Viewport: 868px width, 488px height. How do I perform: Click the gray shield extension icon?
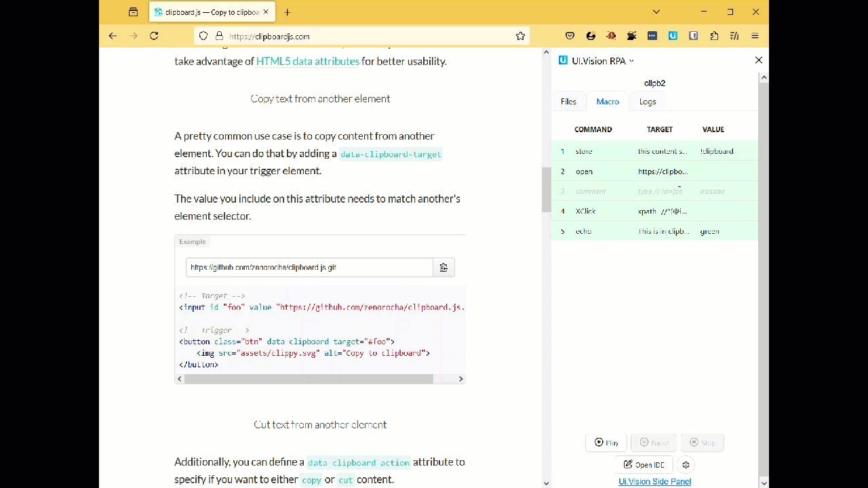[693, 36]
